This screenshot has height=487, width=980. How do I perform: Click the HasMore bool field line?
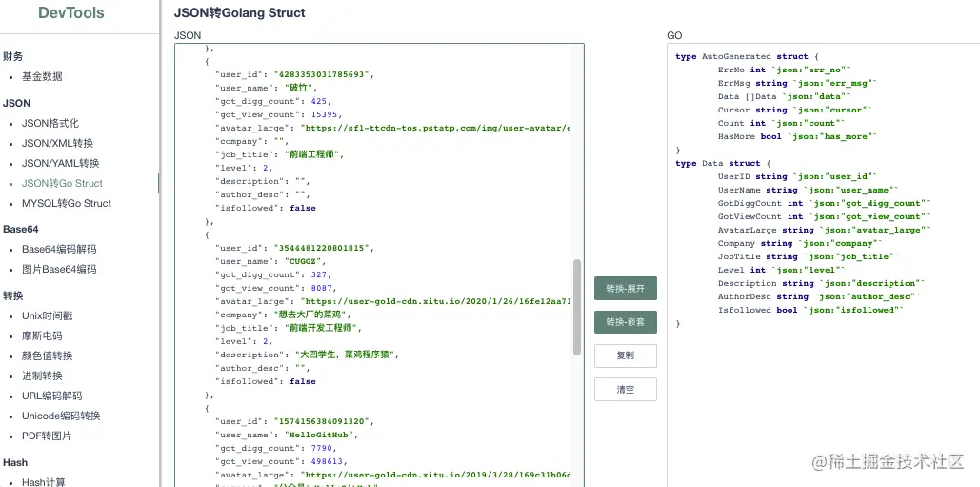(797, 136)
